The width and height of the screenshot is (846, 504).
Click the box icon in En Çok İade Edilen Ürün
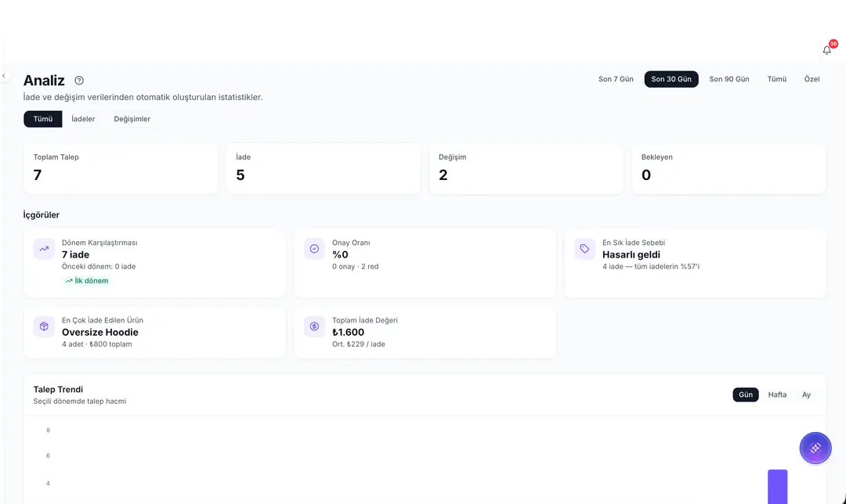[x=44, y=326]
